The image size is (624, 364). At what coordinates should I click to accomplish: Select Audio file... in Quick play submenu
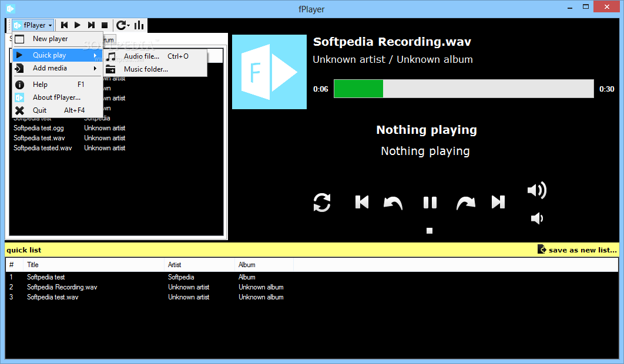click(x=155, y=56)
